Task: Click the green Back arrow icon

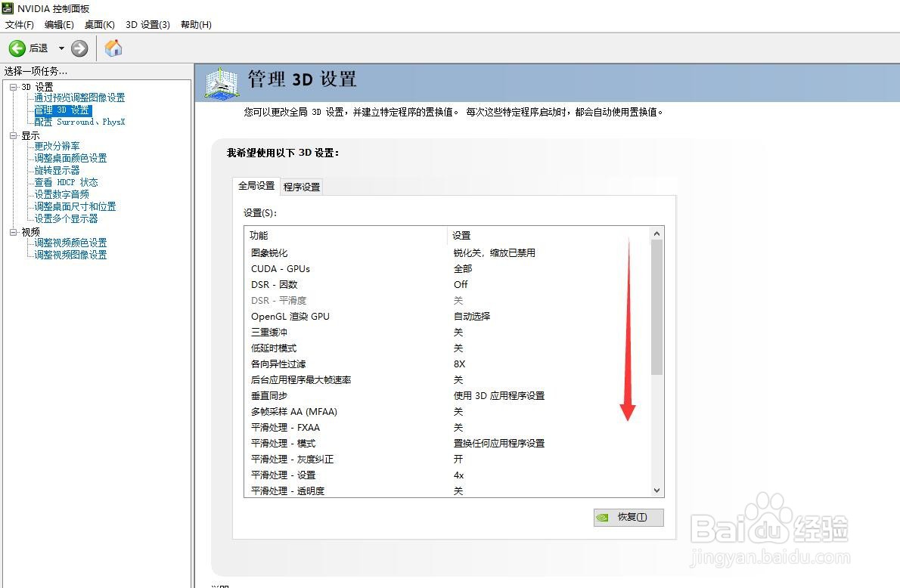Action: 17,48
